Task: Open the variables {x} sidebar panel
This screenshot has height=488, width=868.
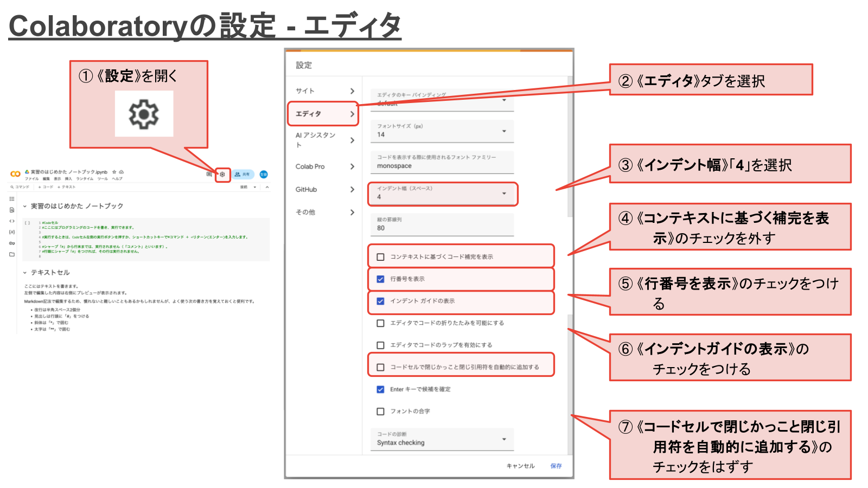Action: click(12, 232)
